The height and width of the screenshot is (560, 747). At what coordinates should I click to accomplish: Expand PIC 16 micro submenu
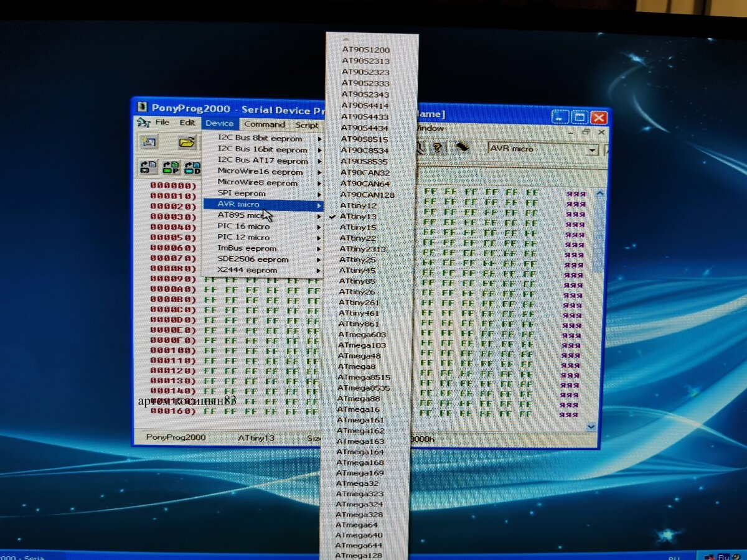(x=264, y=226)
